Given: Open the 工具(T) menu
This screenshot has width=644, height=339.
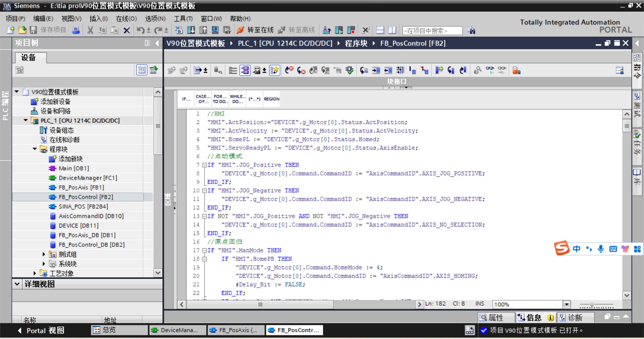Looking at the screenshot, I should tap(183, 19).
